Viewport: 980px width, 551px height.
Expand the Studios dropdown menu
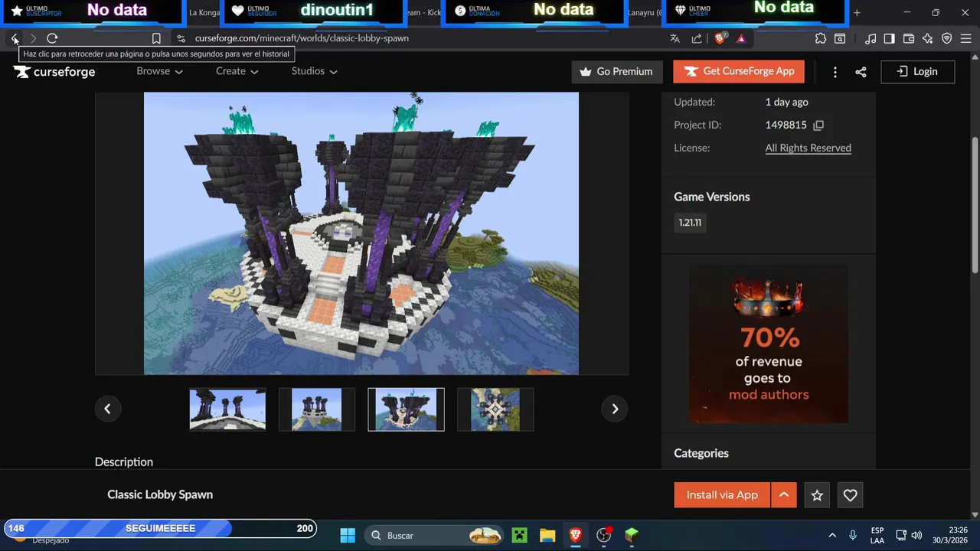coord(315,71)
